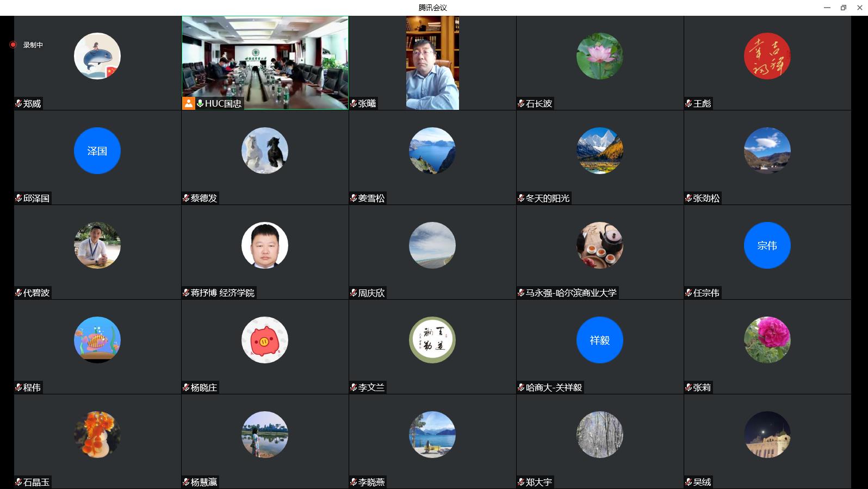Click the blue 祥毅 avatar circle
Image resolution: width=868 pixels, height=489 pixels.
(x=599, y=340)
